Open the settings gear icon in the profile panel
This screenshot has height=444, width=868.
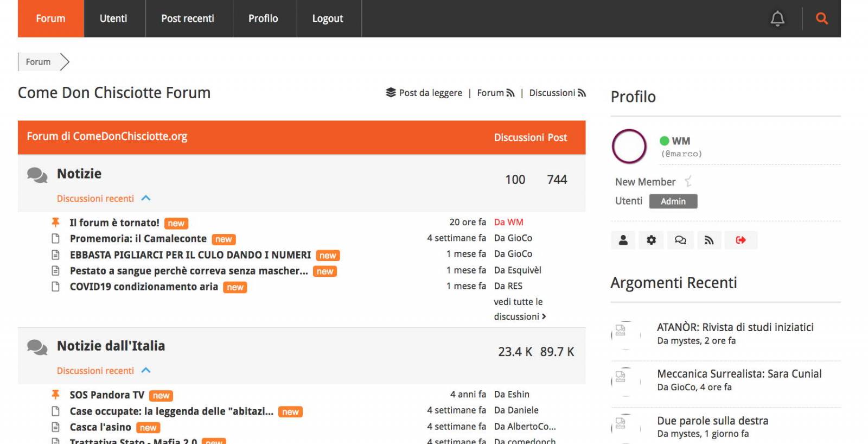tap(652, 240)
